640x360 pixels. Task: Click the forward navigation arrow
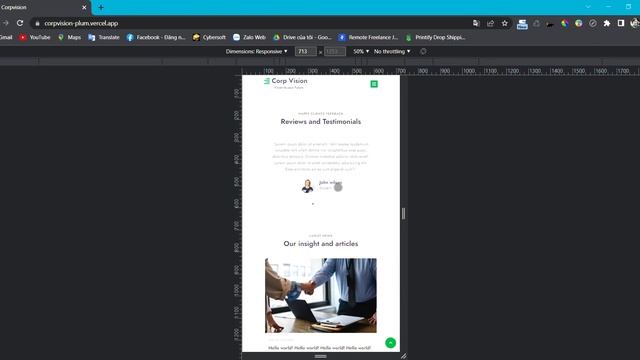(5, 23)
